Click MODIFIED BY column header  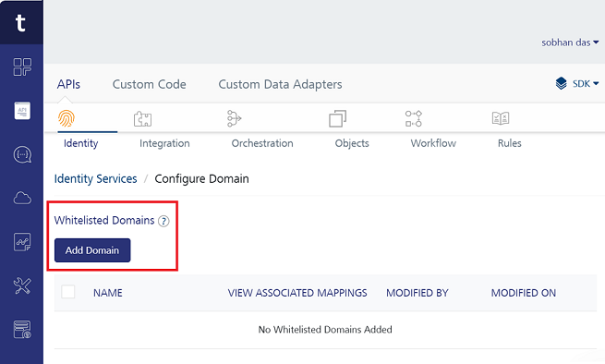click(x=417, y=293)
